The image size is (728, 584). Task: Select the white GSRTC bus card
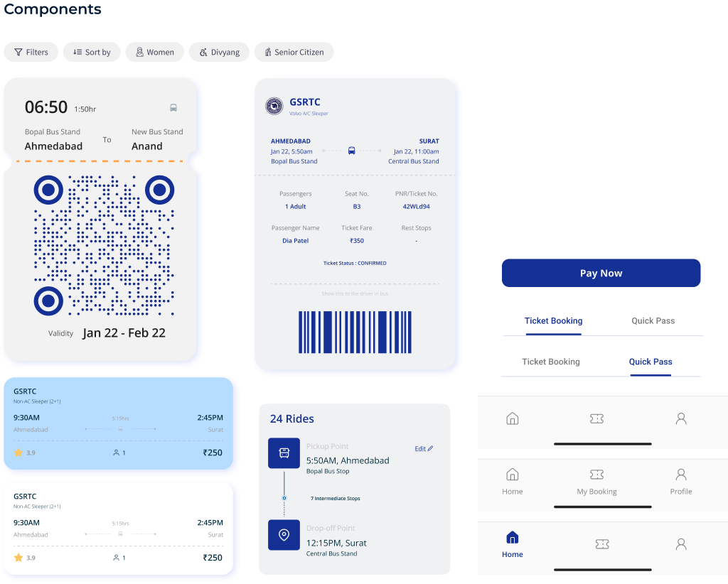(x=119, y=529)
